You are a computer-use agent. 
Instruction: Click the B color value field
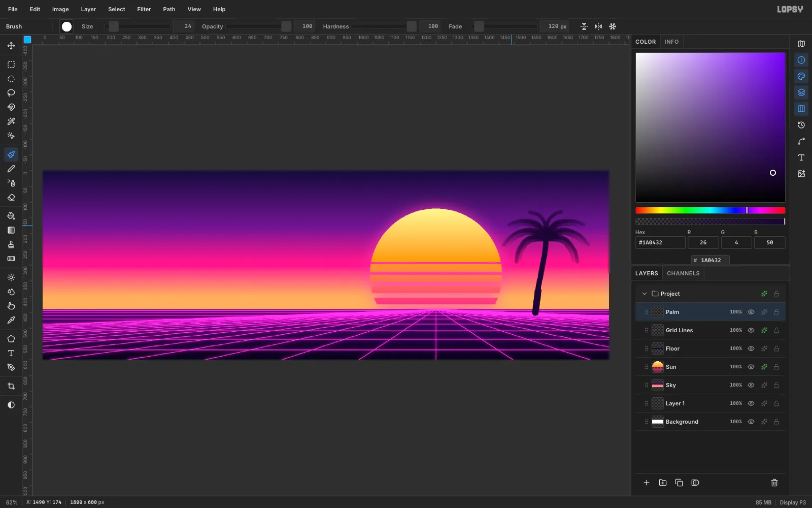(x=769, y=242)
